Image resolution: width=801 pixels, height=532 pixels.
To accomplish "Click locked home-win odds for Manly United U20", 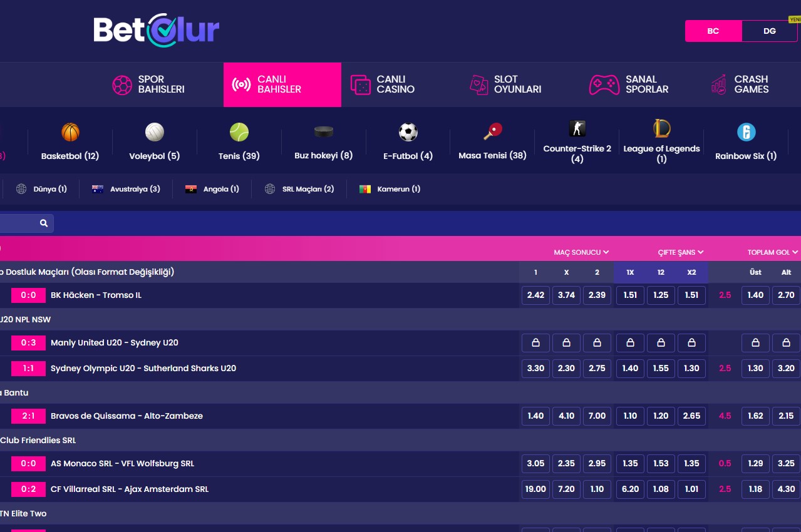I will tap(535, 343).
